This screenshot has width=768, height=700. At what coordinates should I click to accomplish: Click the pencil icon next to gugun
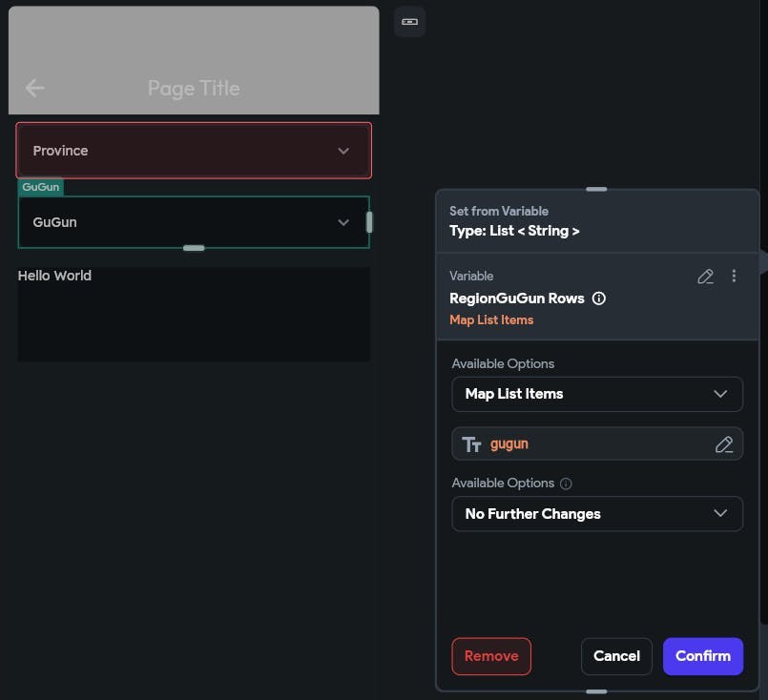(x=724, y=444)
